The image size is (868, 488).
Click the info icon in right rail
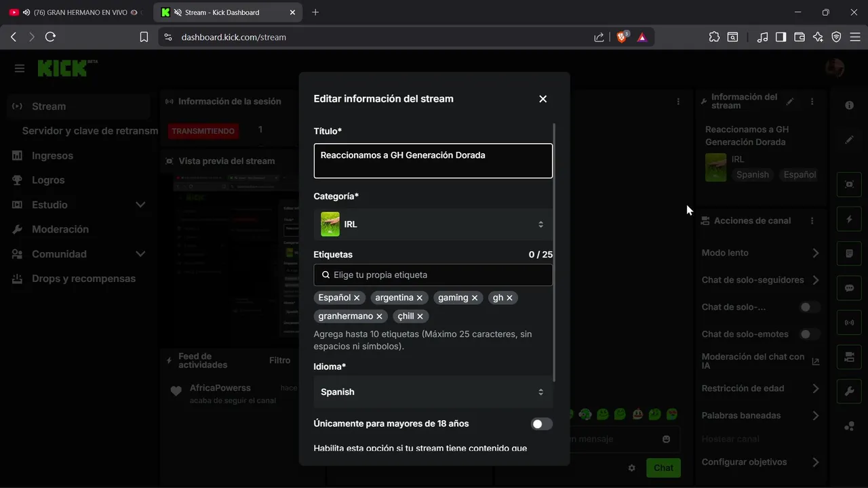[849, 105]
